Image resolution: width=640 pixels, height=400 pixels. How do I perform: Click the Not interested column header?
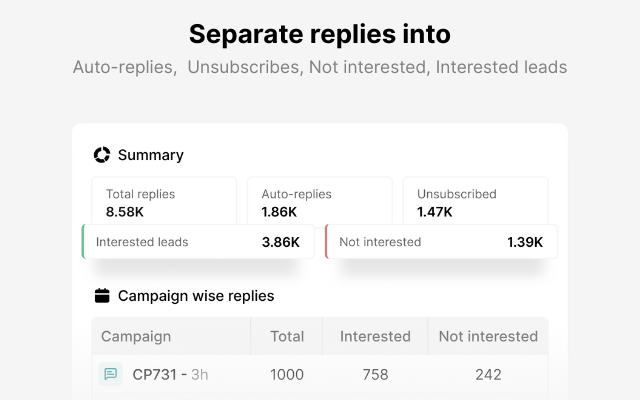coord(487,337)
